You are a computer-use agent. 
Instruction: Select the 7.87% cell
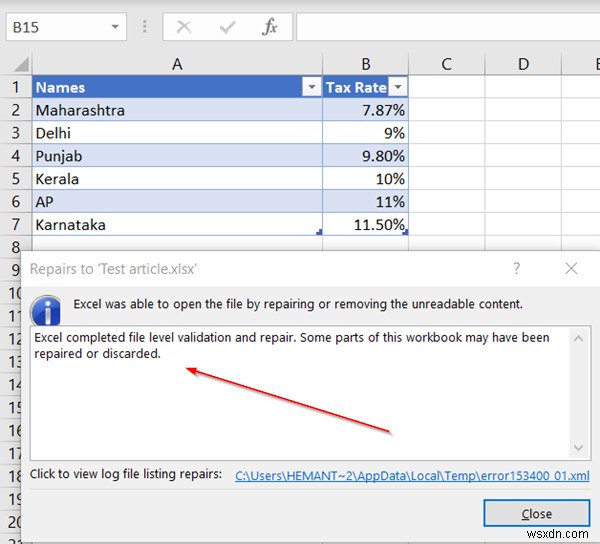tap(365, 110)
